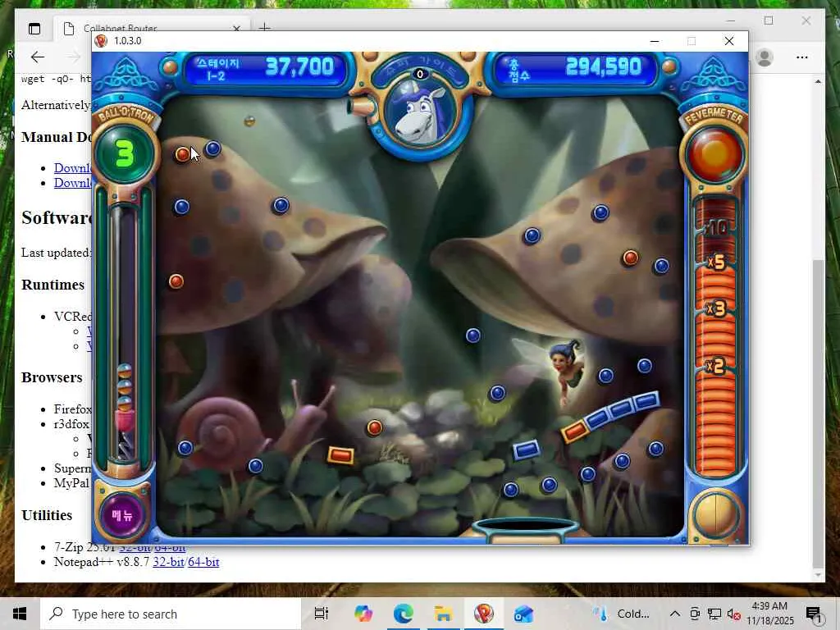Click the blue peg below unicorn at board center

[473, 336]
